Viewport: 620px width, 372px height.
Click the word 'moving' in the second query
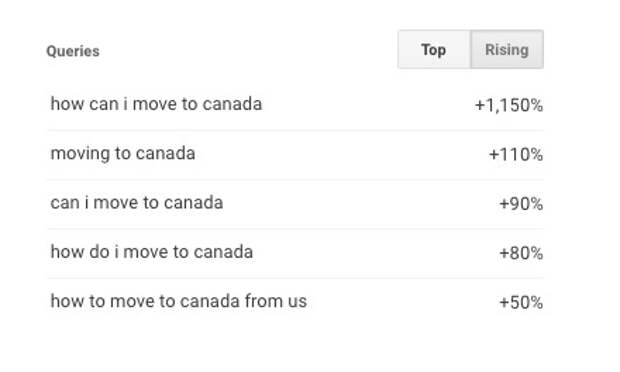(80, 154)
